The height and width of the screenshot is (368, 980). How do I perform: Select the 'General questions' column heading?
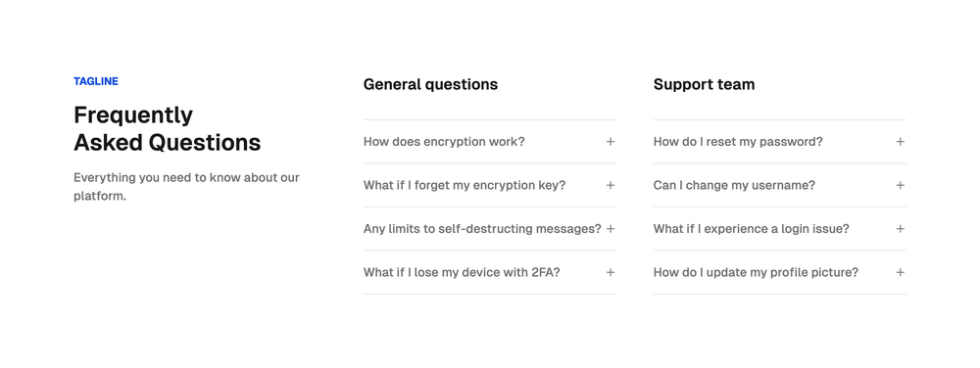click(430, 84)
